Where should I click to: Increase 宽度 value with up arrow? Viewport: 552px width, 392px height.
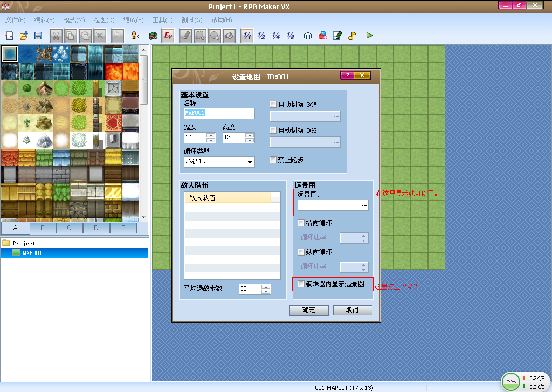[211, 135]
